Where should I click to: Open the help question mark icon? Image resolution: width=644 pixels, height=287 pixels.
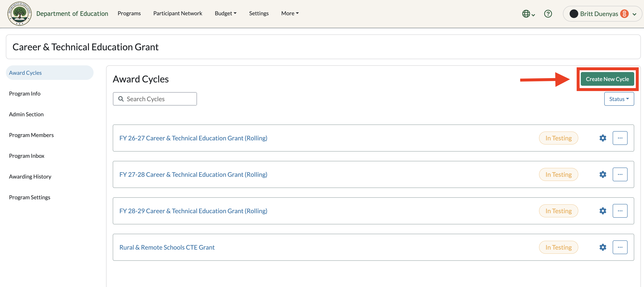coord(548,14)
